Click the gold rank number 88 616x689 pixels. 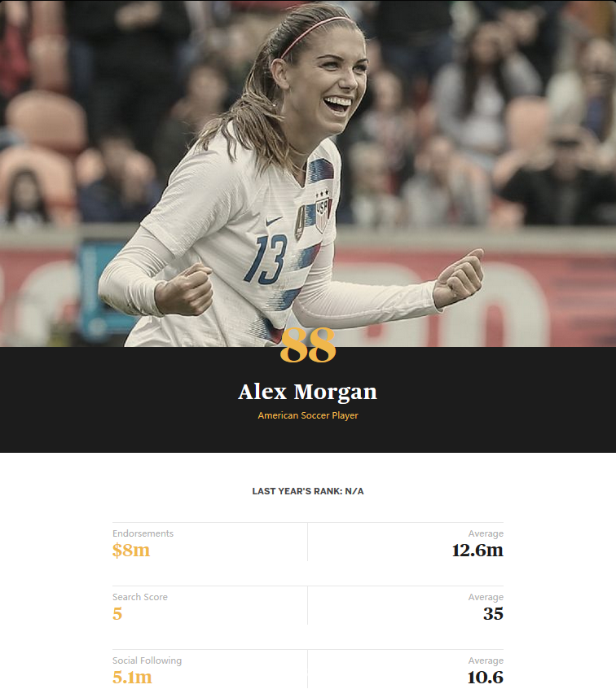[308, 345]
